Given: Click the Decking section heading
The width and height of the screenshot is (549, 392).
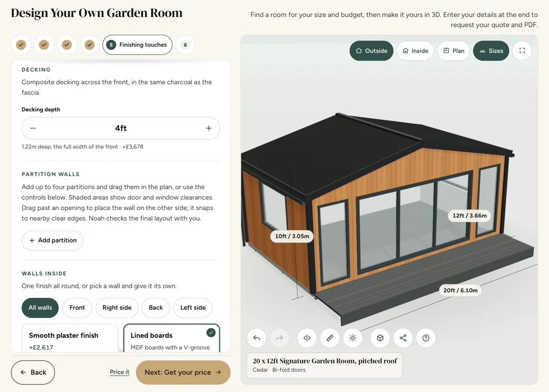Looking at the screenshot, I should (36, 69).
